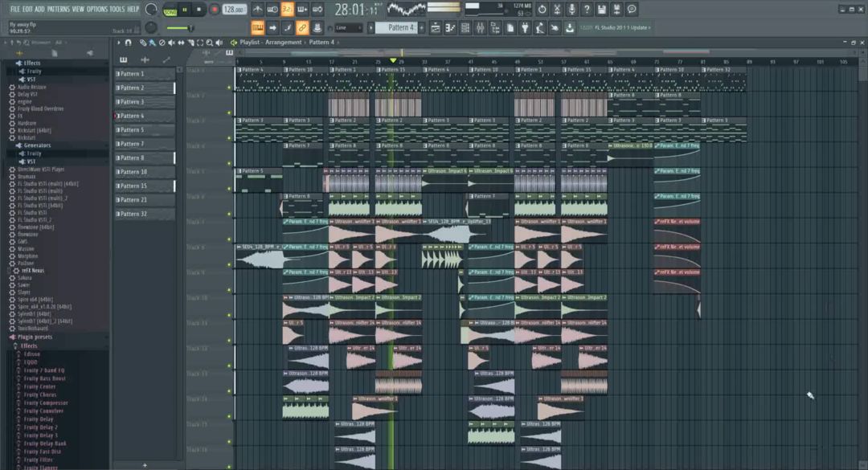This screenshot has height=470, width=868.
Task: Open the OPTIONS menu
Action: [96, 9]
